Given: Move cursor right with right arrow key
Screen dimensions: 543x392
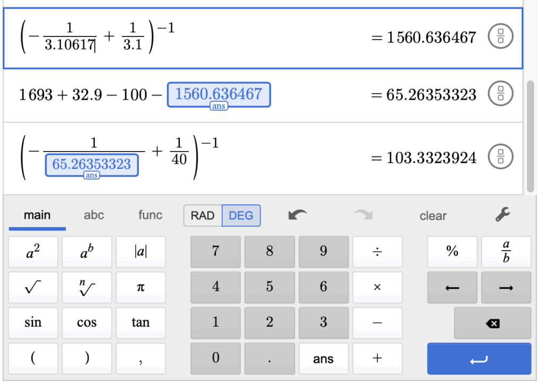Looking at the screenshot, I should tap(506, 288).
